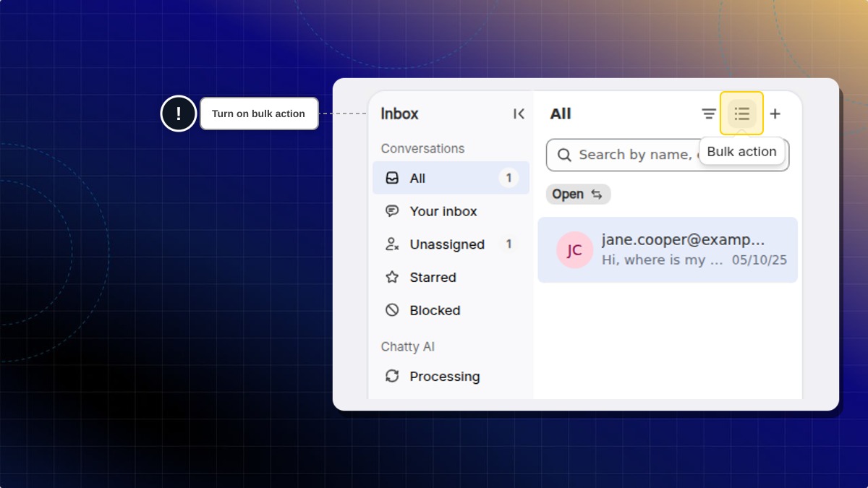The height and width of the screenshot is (488, 868).
Task: Click the 'Hi, where is my ...' preview
Action: click(663, 260)
